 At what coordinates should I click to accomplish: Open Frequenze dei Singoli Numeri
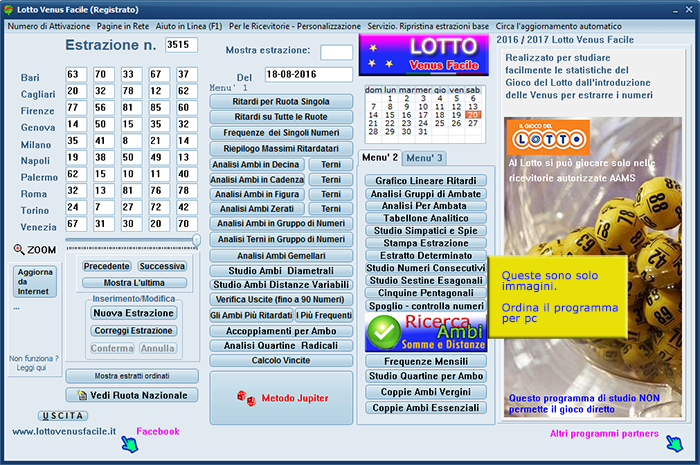(x=281, y=133)
